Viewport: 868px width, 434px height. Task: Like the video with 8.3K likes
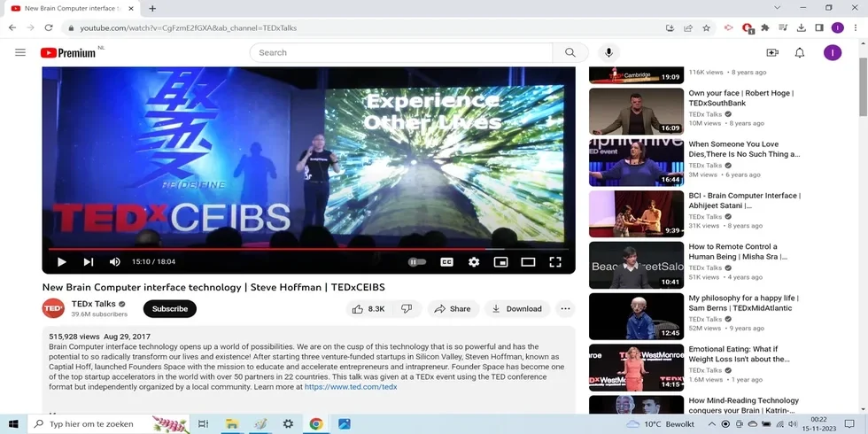tap(368, 309)
